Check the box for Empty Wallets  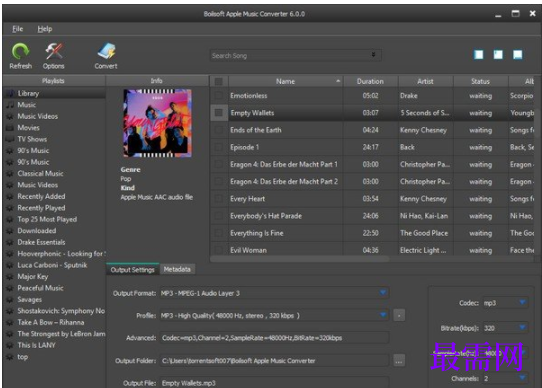pos(218,113)
